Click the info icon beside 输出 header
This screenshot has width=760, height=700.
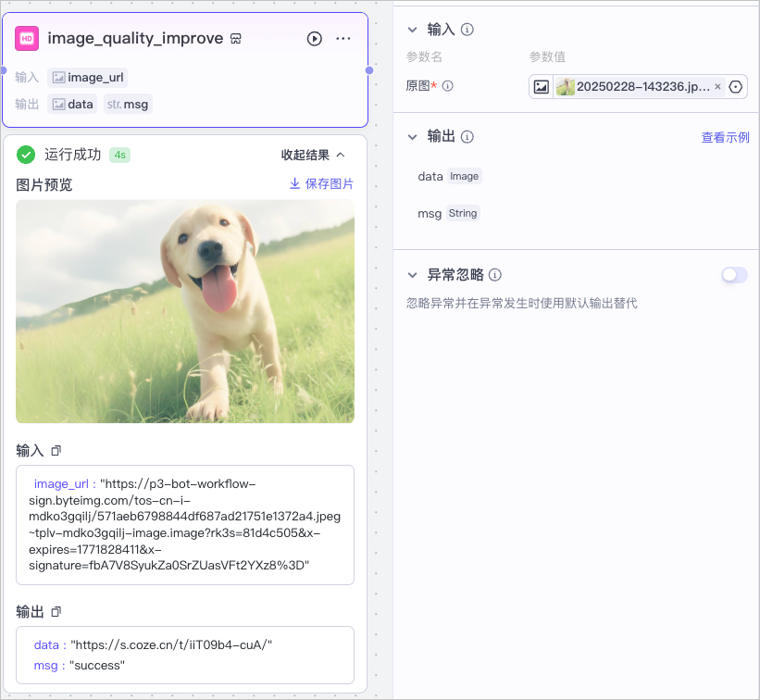coord(467,137)
